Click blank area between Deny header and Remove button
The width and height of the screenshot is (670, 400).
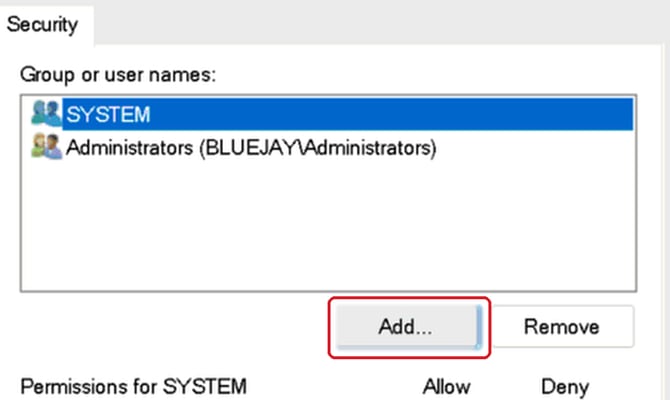click(x=564, y=362)
